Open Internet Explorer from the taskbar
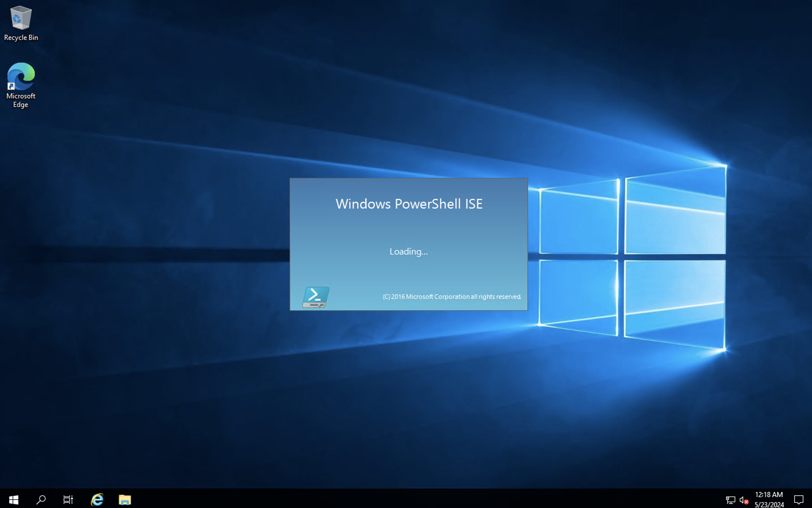The image size is (812, 508). [97, 499]
